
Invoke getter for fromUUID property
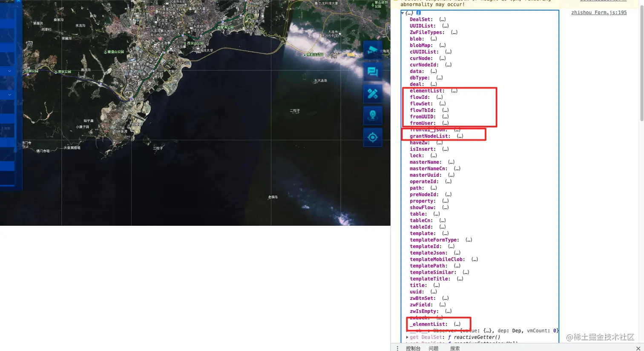coord(446,117)
